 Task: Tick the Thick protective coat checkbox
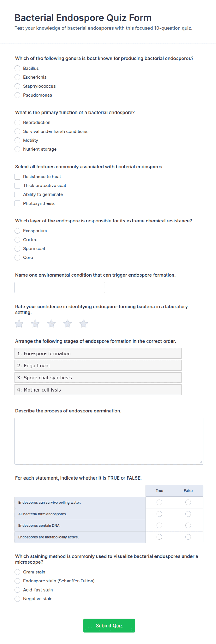(x=17, y=186)
